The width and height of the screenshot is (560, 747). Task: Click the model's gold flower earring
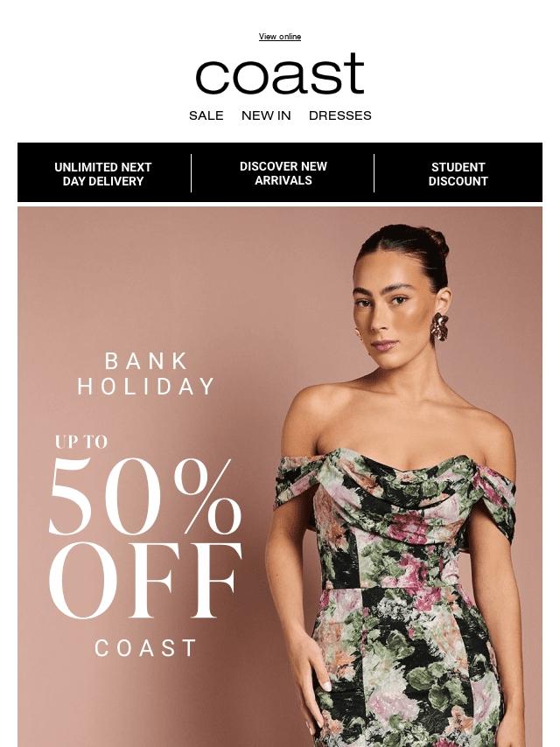point(439,327)
